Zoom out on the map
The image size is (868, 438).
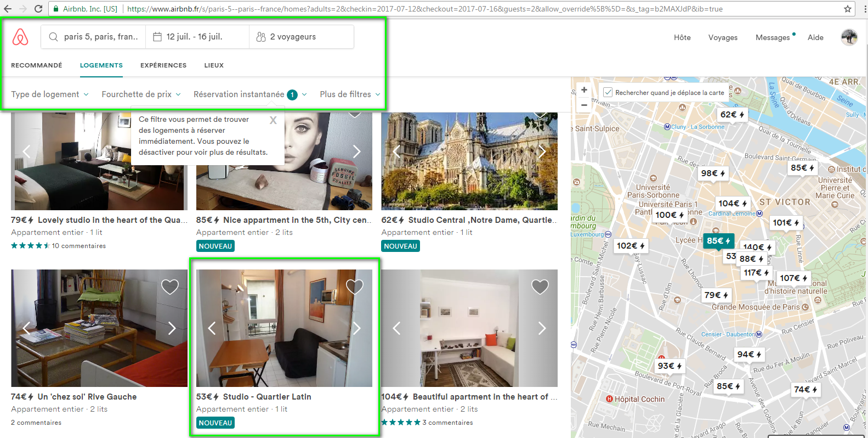click(584, 105)
